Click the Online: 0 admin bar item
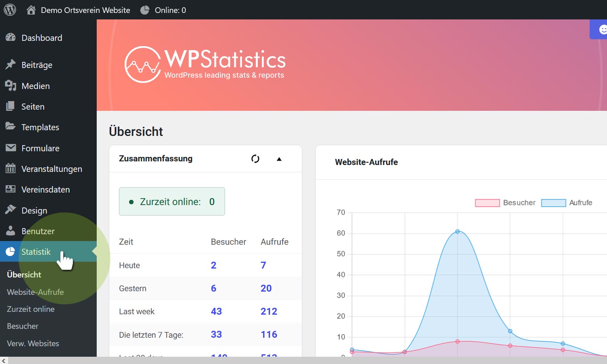 click(x=163, y=10)
